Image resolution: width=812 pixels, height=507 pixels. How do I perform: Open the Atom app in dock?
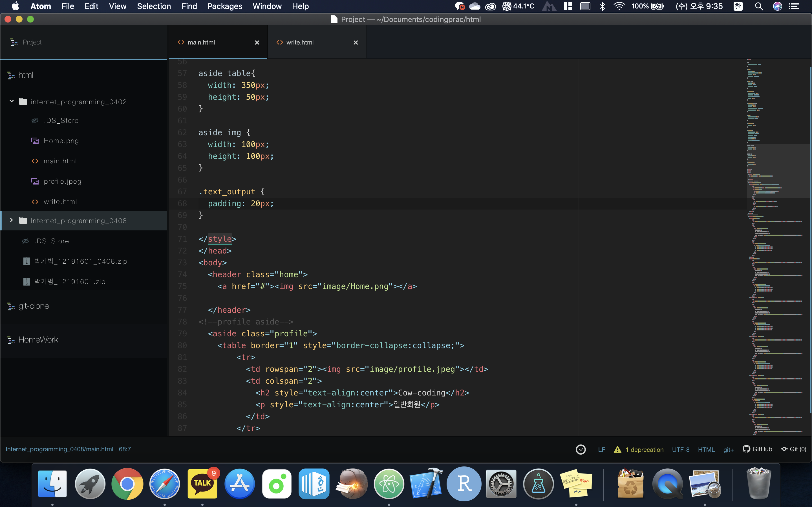[x=389, y=484]
